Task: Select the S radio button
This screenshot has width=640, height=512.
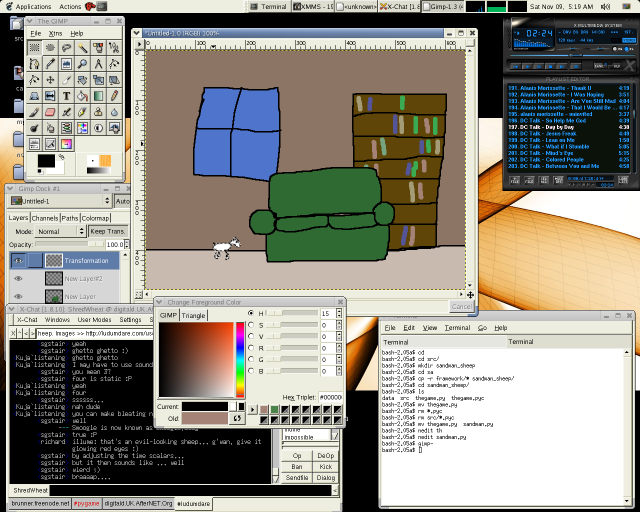Action: [251, 325]
